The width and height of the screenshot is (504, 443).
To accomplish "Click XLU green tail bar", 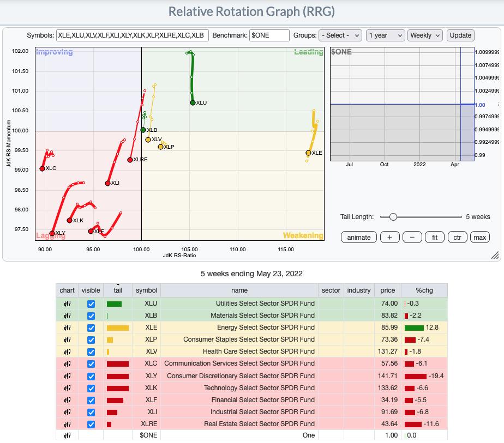I will (114, 304).
